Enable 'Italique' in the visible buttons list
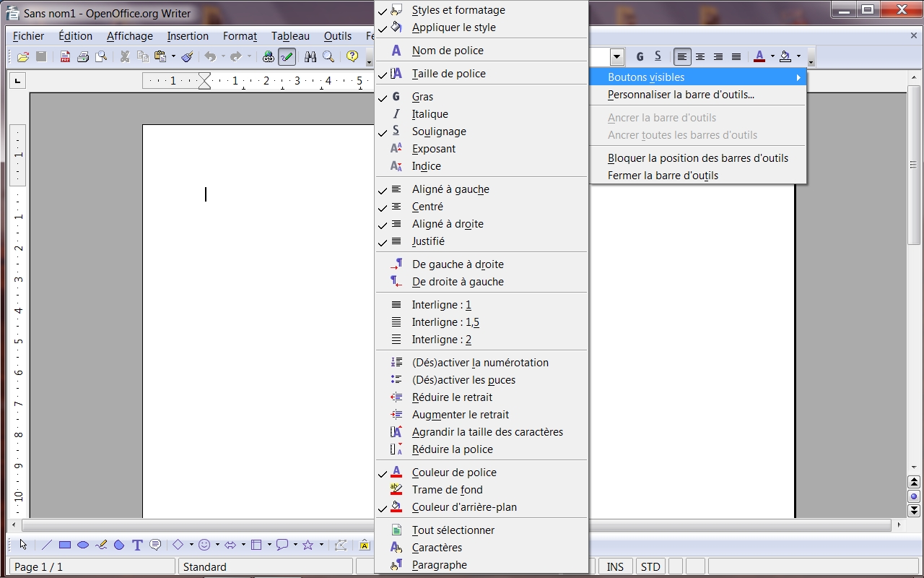The height and width of the screenshot is (578, 924). (x=481, y=114)
